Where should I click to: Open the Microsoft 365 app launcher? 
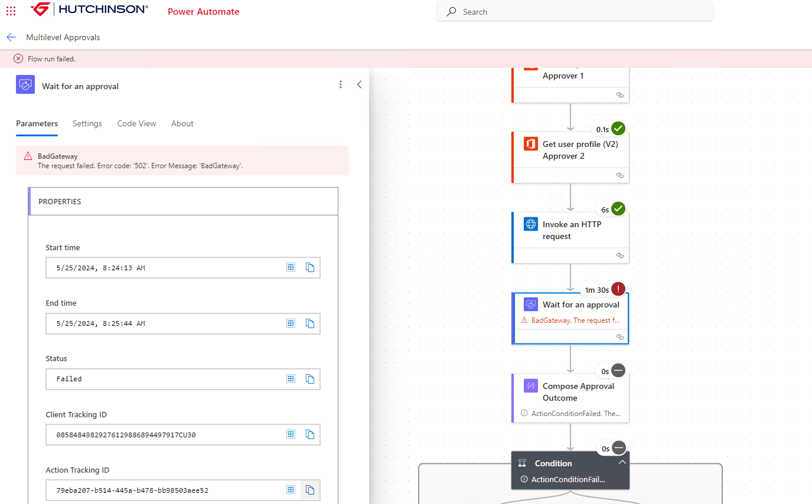11,10
